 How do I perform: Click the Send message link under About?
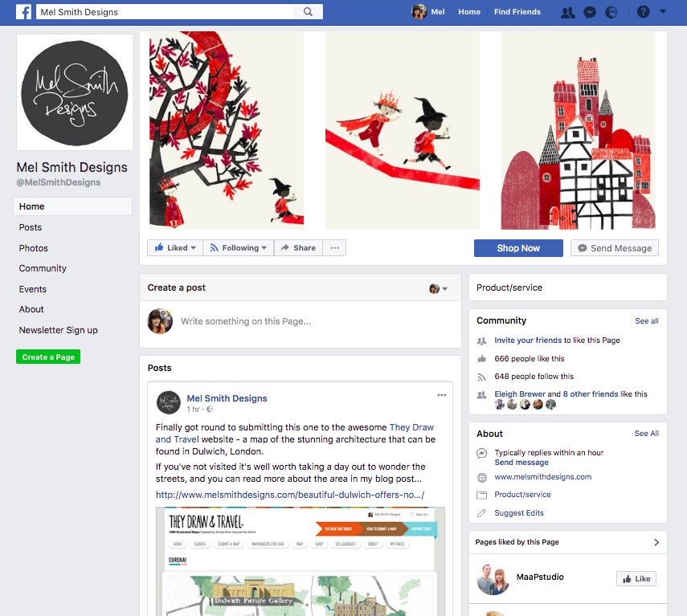[x=521, y=463]
